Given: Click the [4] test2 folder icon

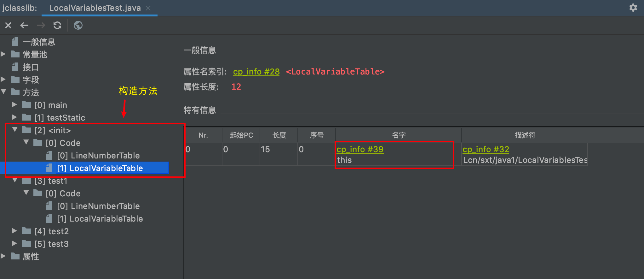Looking at the screenshot, I should click(26, 231).
